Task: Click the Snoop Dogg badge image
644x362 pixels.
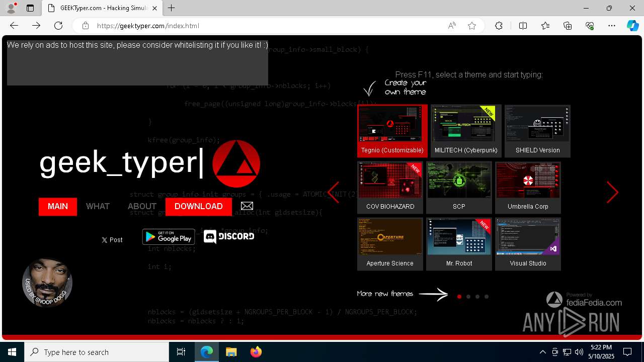Action: [47, 282]
